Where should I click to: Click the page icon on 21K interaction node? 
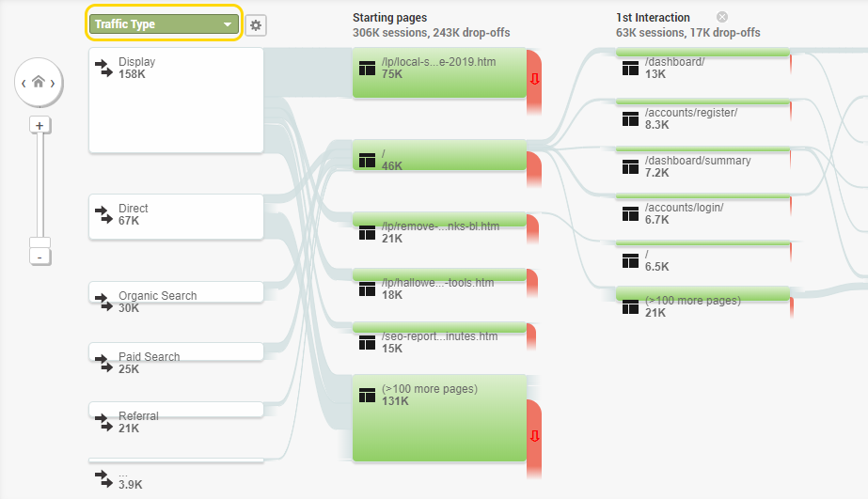[630, 307]
